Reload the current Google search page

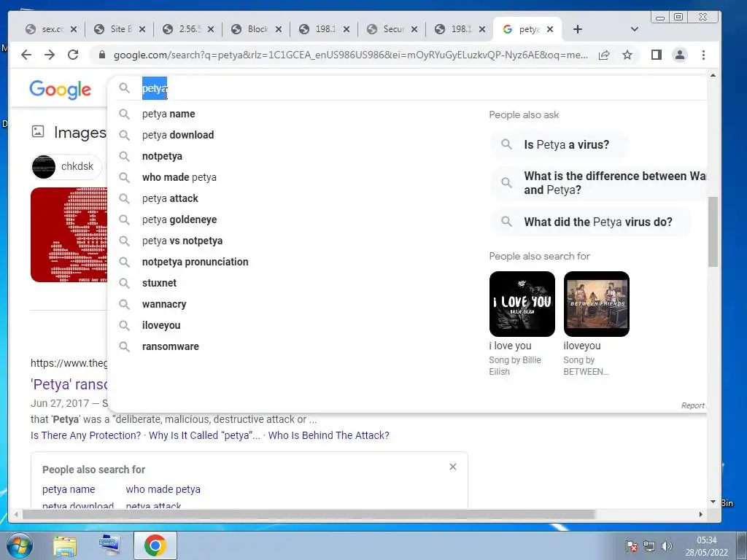73,55
